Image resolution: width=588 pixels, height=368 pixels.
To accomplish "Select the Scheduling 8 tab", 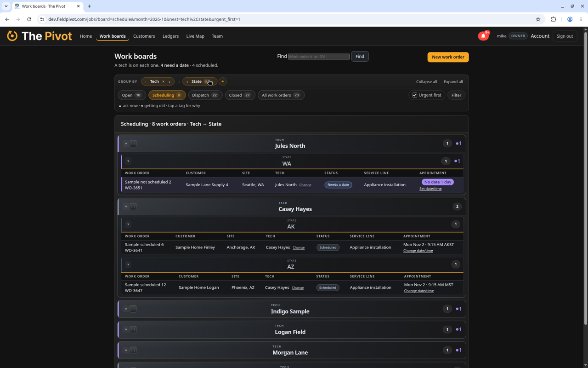I will pos(167,95).
